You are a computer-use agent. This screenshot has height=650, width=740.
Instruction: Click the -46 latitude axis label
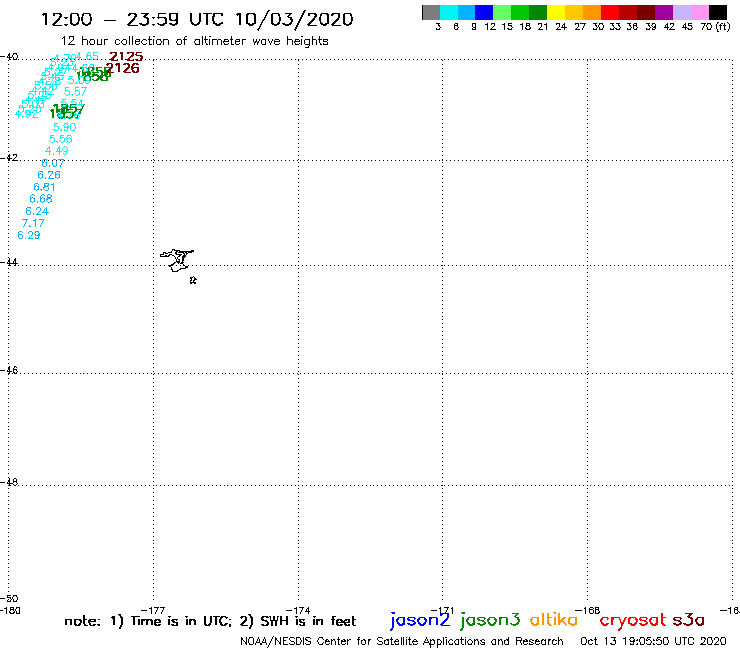tap(9, 371)
